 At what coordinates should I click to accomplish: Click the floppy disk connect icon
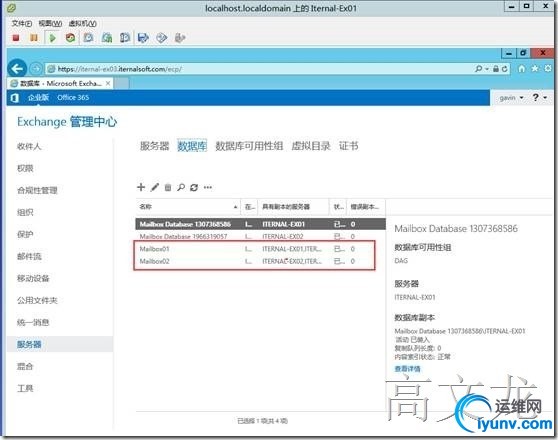tap(143, 37)
